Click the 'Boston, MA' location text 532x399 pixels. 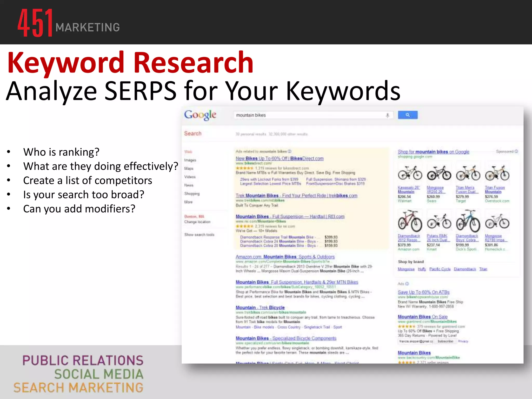click(194, 216)
